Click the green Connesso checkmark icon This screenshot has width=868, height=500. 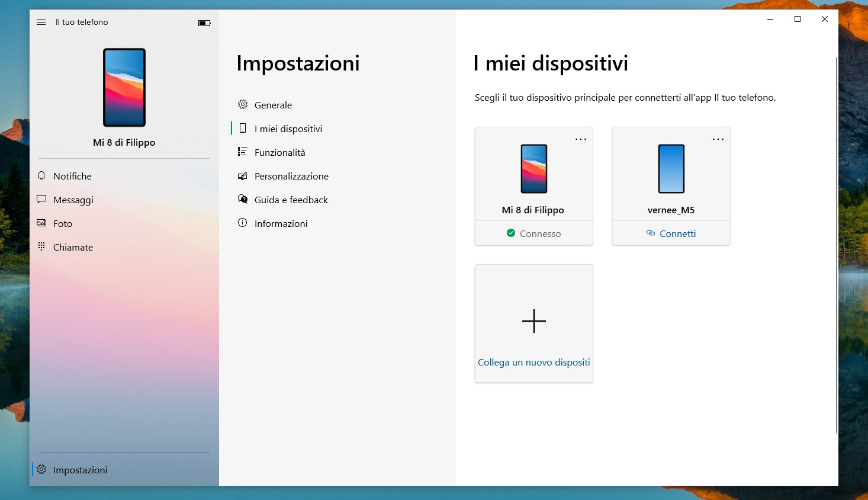click(x=511, y=233)
